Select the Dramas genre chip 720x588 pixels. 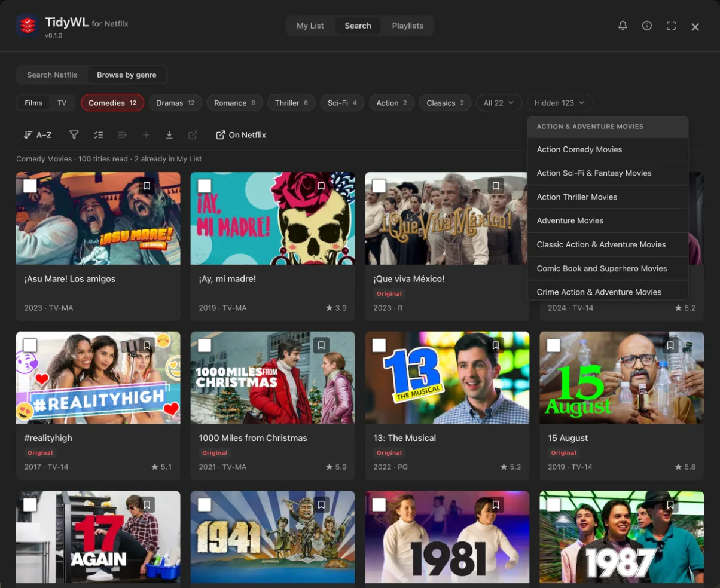[175, 103]
